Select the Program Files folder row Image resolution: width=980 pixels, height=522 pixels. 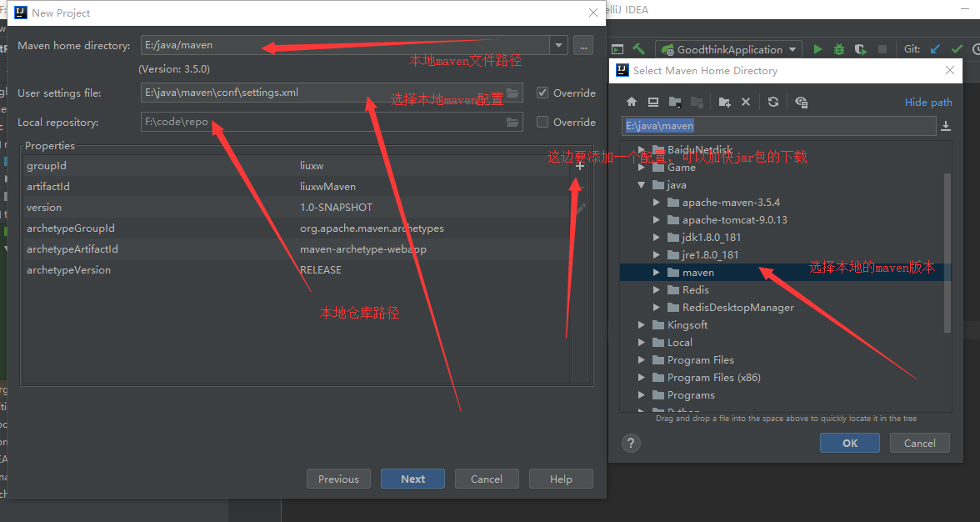tap(786, 360)
